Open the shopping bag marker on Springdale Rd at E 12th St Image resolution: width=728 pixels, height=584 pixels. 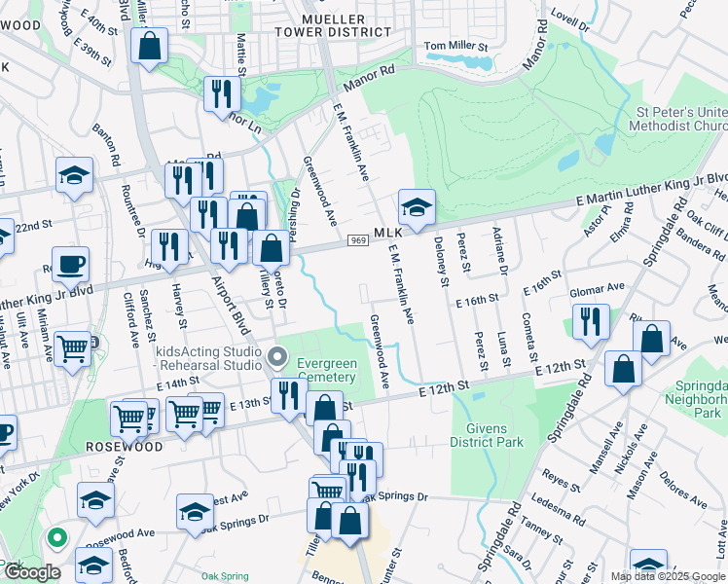tap(623, 372)
